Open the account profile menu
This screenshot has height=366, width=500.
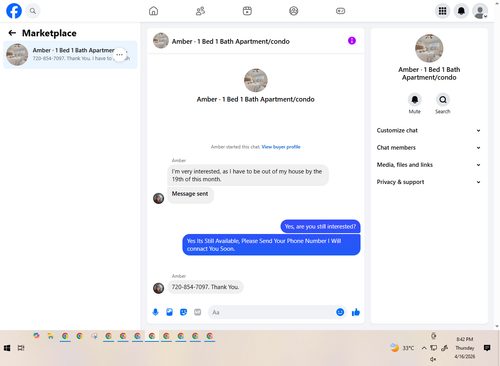(x=480, y=11)
